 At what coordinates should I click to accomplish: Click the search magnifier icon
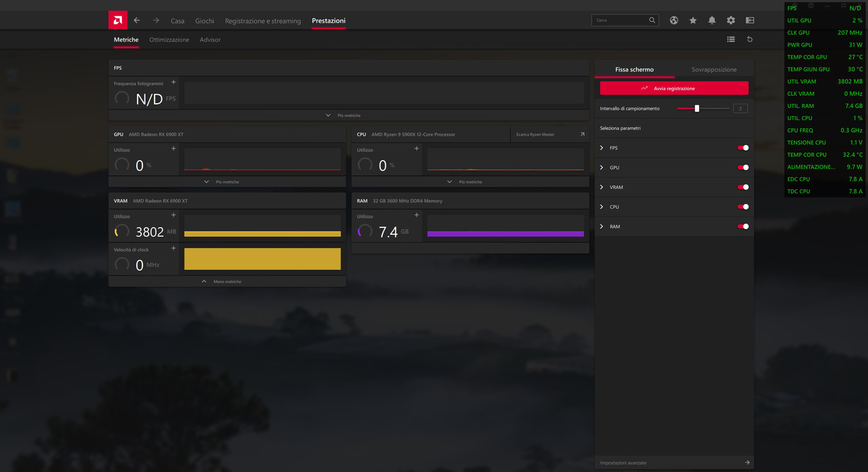(652, 20)
